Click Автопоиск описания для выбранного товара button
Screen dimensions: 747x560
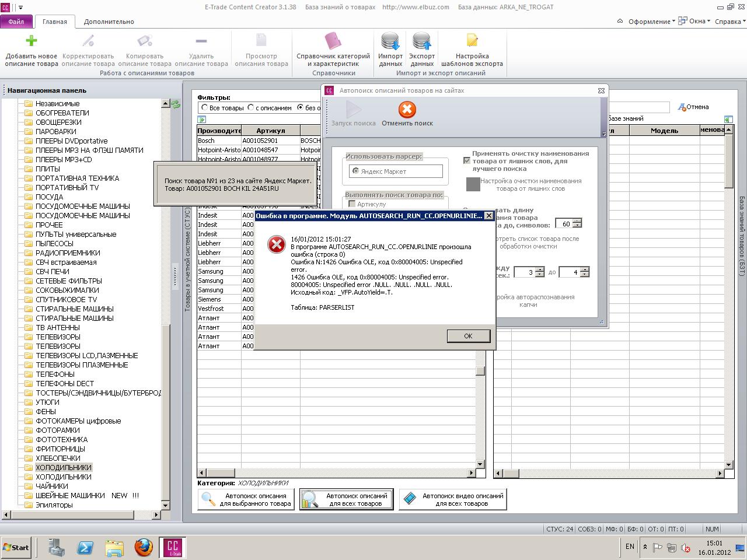(x=246, y=499)
